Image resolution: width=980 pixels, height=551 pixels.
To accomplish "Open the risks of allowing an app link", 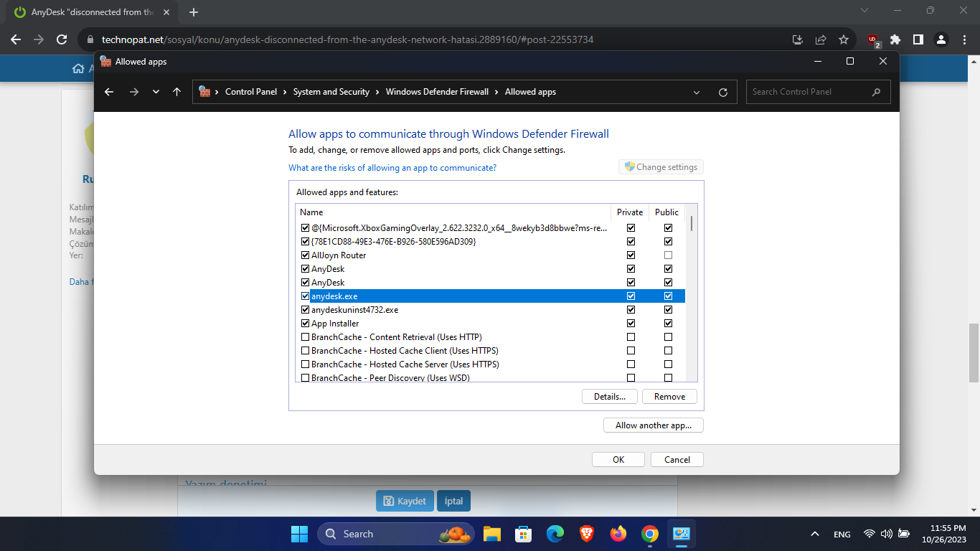I will click(x=392, y=168).
